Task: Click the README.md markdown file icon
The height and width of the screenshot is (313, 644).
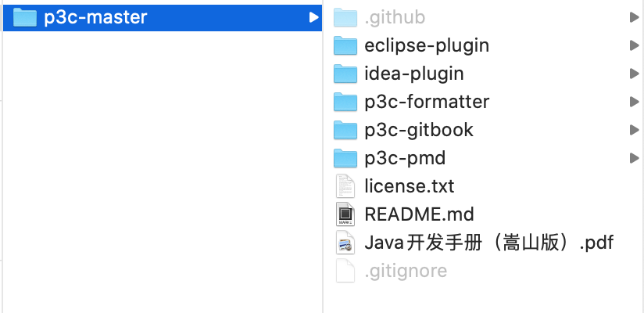Action: pos(345,214)
